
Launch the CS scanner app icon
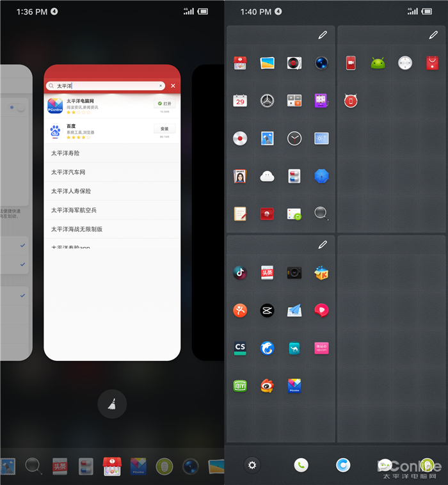pyautogui.click(x=240, y=348)
